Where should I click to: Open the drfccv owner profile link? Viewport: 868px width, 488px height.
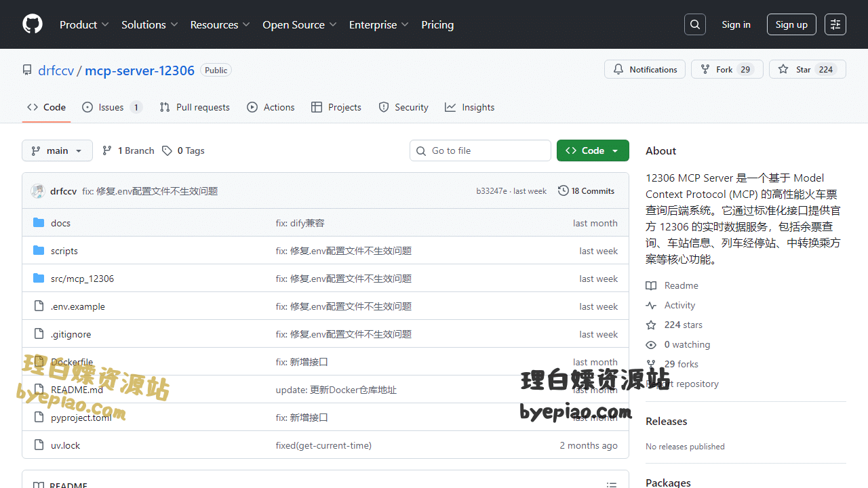[56, 70]
